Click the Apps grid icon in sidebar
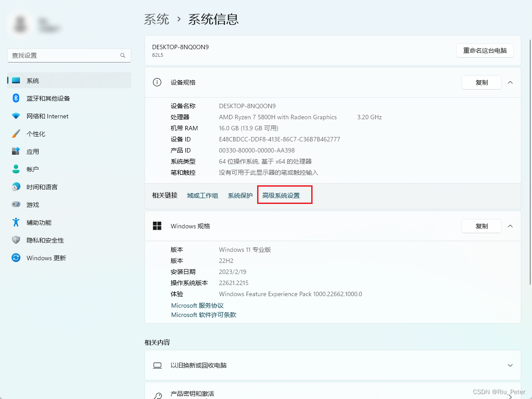The width and height of the screenshot is (532, 399). click(16, 152)
